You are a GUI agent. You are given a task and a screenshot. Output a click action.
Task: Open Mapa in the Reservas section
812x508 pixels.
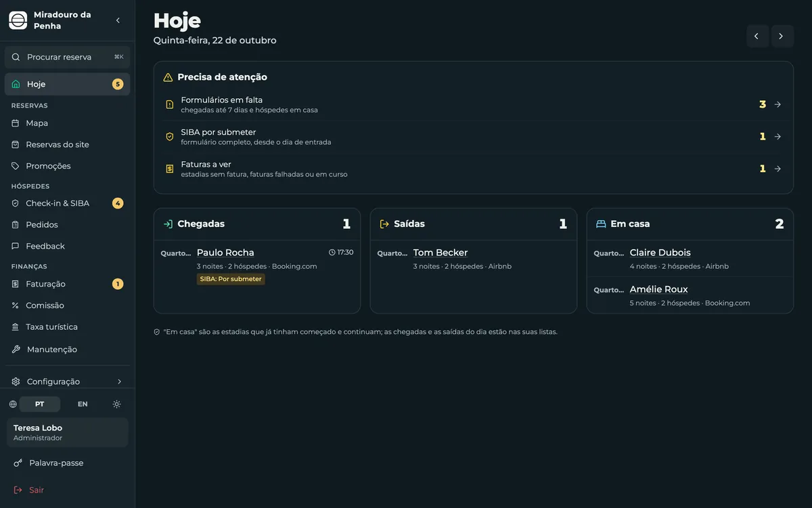[68, 123]
